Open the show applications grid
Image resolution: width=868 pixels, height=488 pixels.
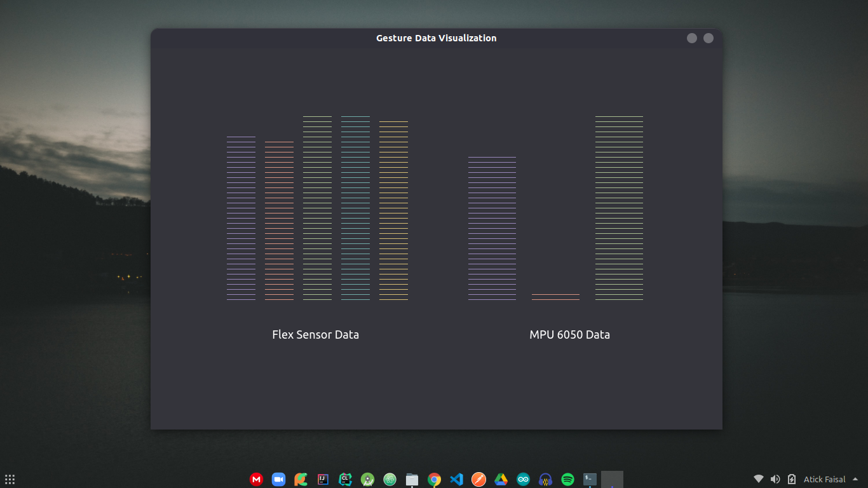pos(10,480)
